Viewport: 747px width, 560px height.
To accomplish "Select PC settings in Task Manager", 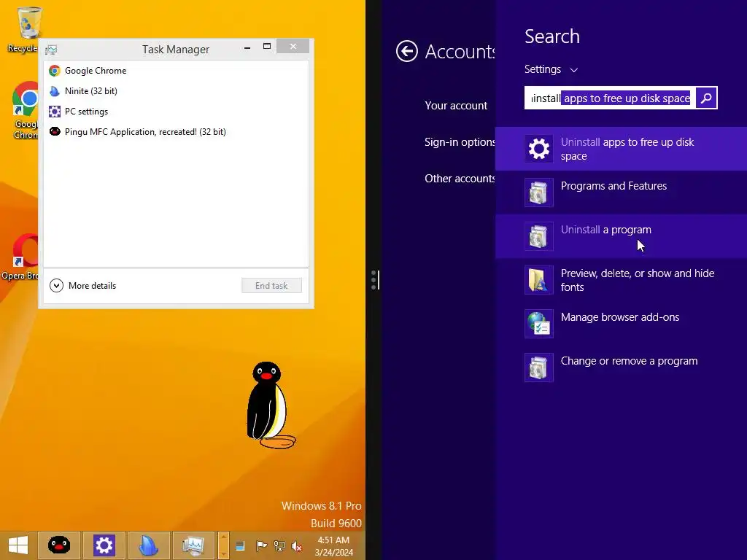I will [x=176, y=112].
